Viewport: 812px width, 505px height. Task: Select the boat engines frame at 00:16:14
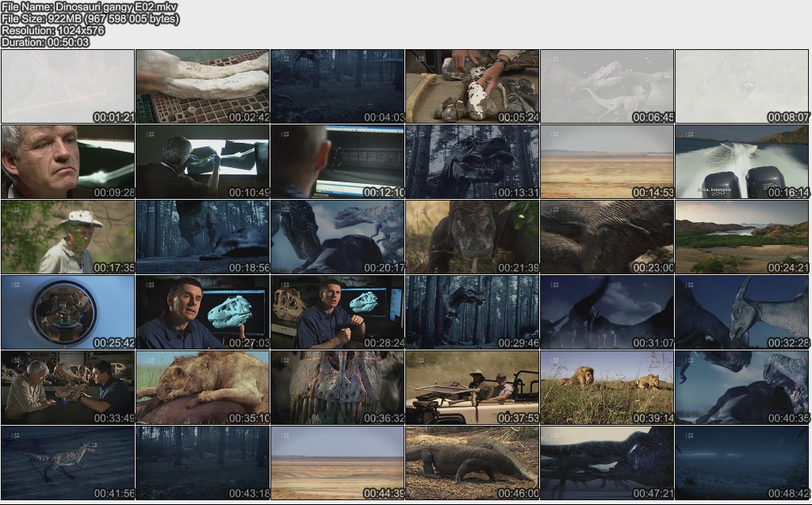[742, 162]
